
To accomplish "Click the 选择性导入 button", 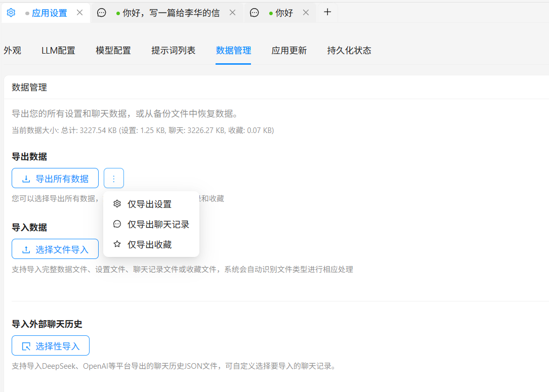I will click(51, 346).
